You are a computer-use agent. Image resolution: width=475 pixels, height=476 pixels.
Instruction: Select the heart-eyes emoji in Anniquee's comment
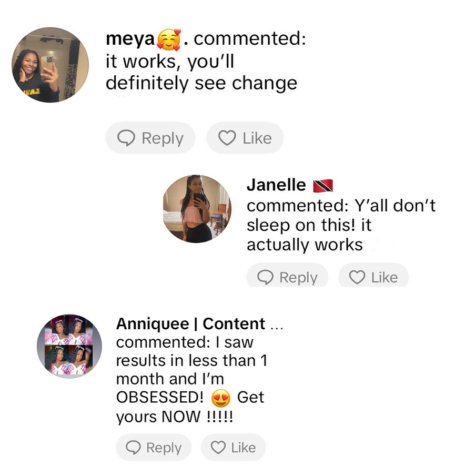coord(220,398)
